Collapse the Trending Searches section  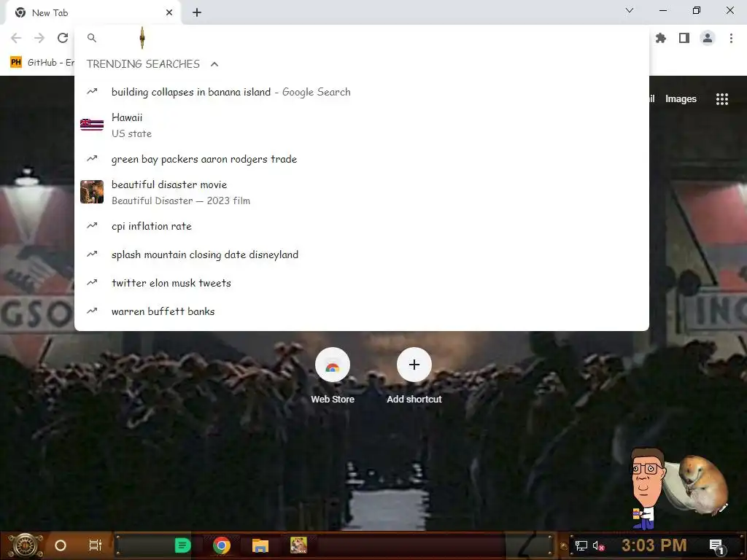tap(214, 64)
